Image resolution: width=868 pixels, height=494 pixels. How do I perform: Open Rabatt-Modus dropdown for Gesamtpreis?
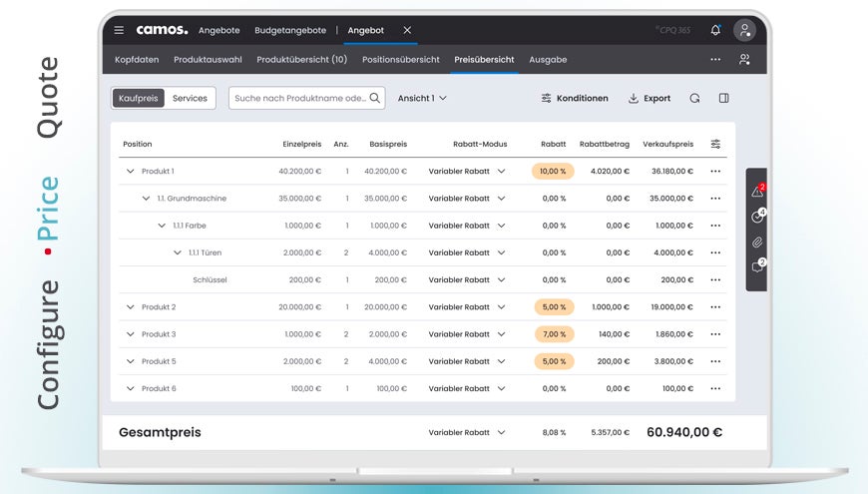click(501, 432)
